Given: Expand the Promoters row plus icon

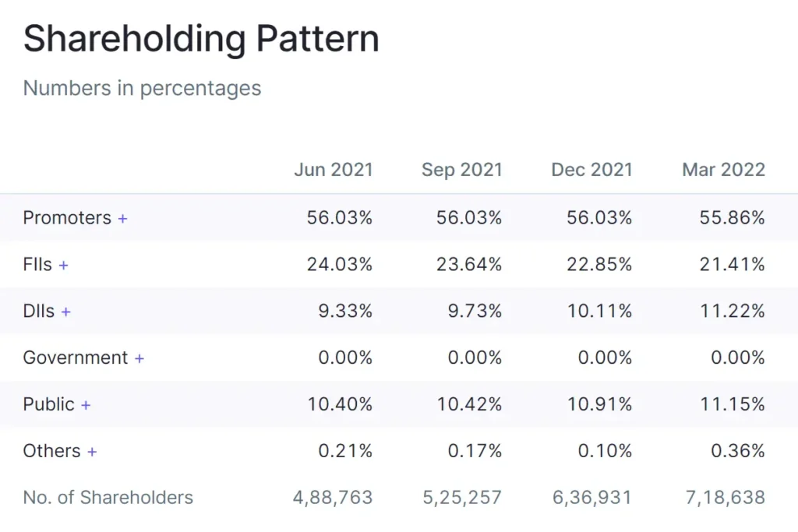Looking at the screenshot, I should tap(122, 218).
